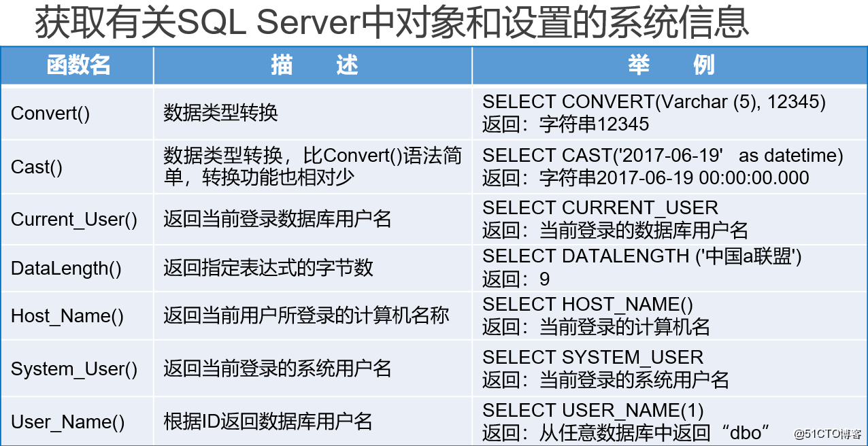Click the SELECT CURRENT_USER example
This screenshot has height=446, width=868.
(x=600, y=207)
